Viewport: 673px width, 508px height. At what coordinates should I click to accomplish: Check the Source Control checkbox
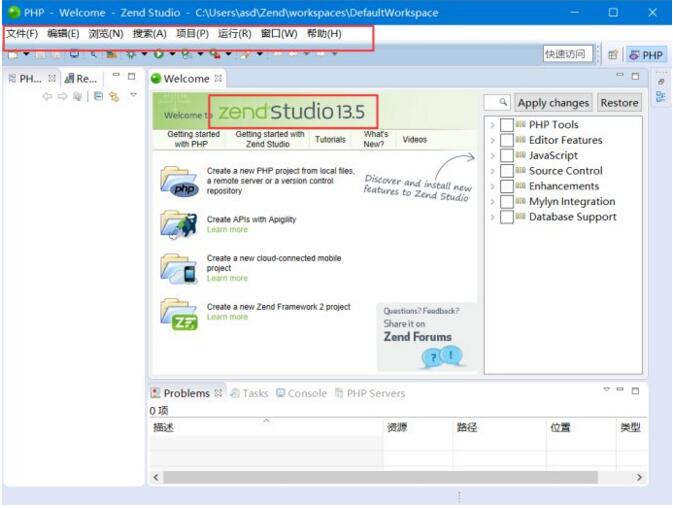(x=507, y=171)
